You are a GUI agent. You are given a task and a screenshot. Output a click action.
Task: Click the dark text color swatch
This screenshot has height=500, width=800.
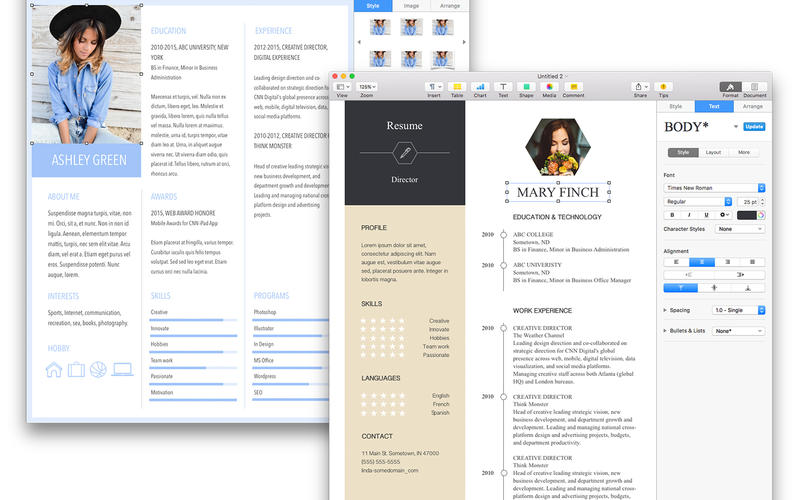click(746, 215)
